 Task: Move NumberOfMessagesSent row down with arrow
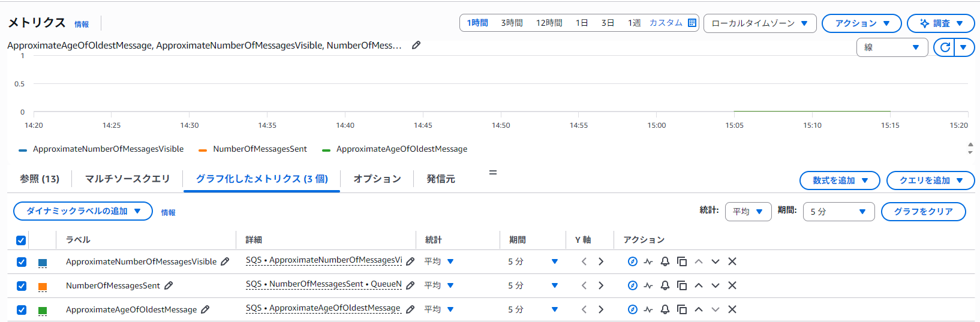pyautogui.click(x=716, y=285)
